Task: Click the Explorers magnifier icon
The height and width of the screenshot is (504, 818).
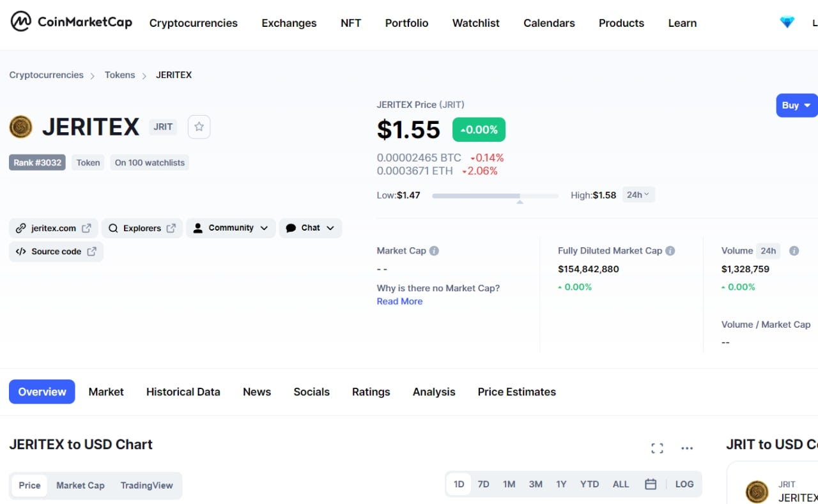Action: 113,228
